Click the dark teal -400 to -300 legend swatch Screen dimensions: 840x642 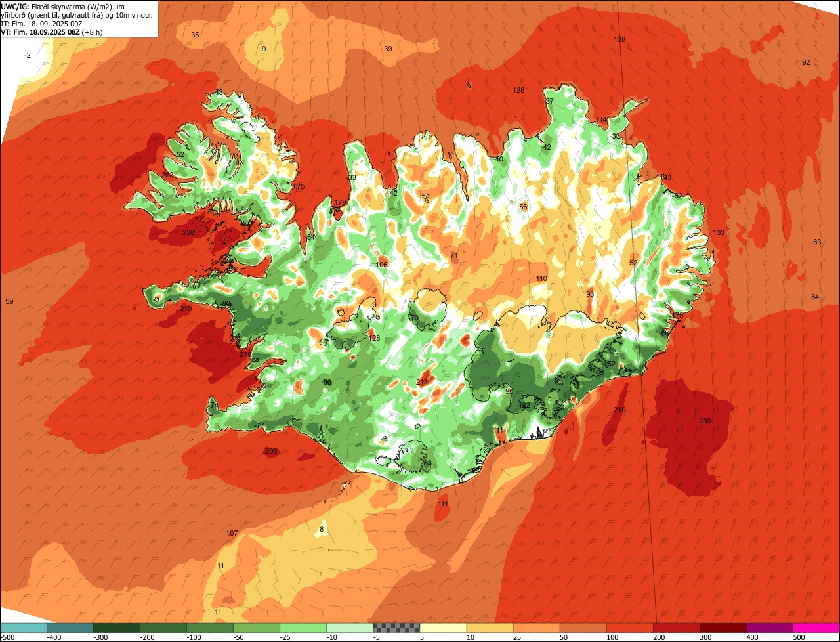(70, 628)
